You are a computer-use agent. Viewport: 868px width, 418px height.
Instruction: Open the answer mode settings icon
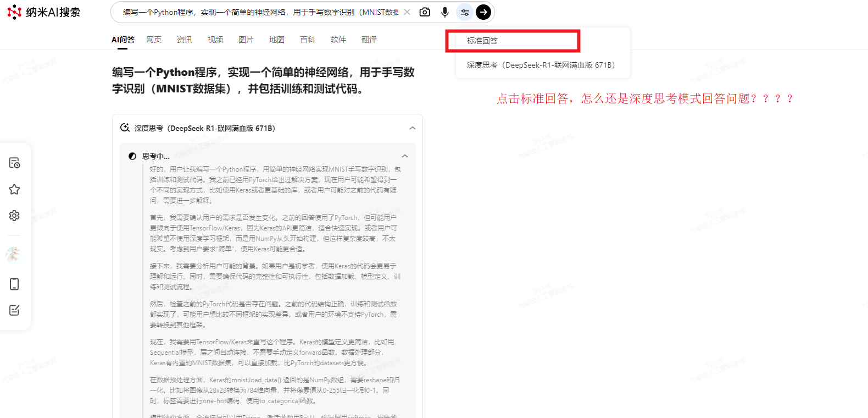point(465,12)
